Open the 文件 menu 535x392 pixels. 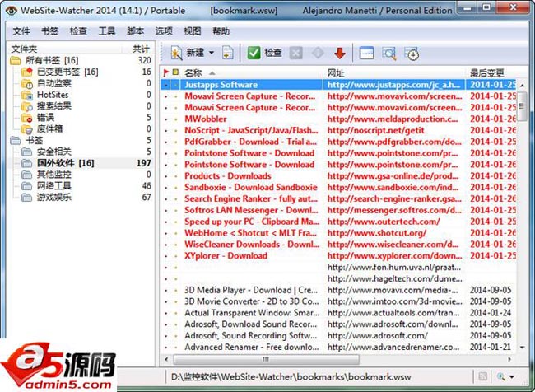(x=21, y=31)
